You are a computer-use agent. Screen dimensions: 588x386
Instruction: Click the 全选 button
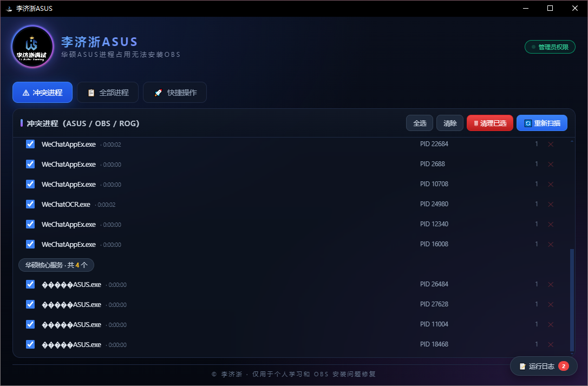pos(420,123)
